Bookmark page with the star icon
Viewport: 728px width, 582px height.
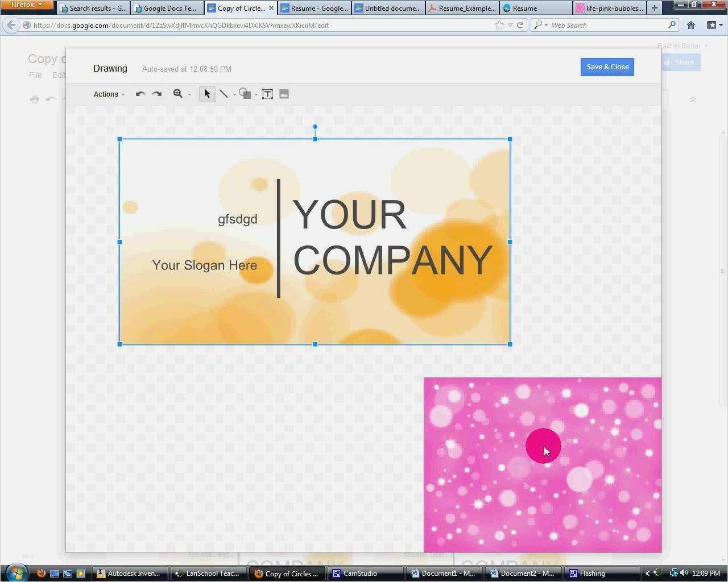coord(499,25)
